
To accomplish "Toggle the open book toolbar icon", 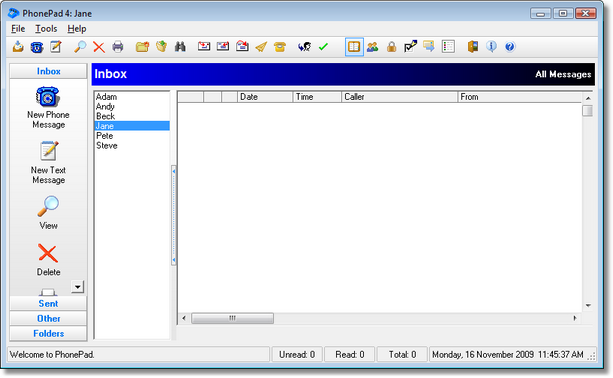I will [x=354, y=47].
